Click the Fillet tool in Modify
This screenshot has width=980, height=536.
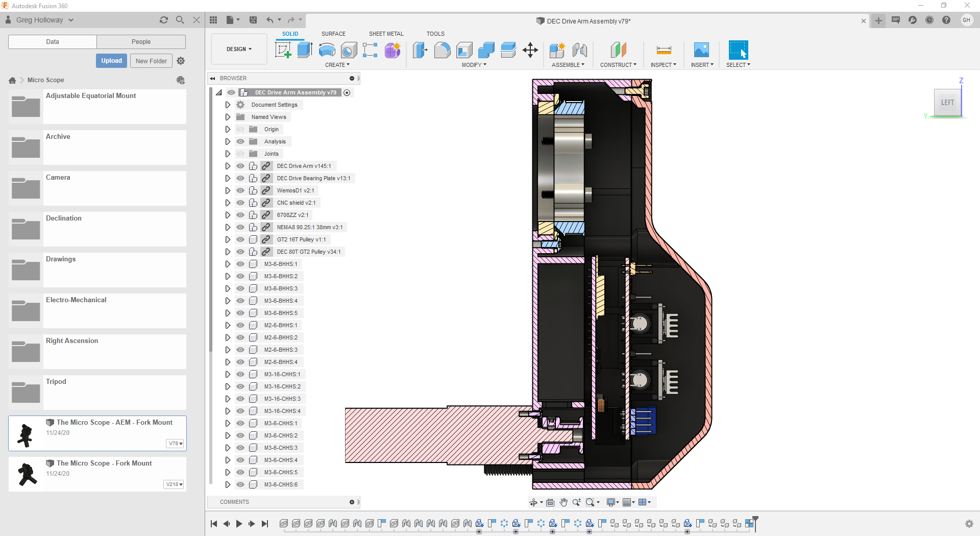point(442,50)
